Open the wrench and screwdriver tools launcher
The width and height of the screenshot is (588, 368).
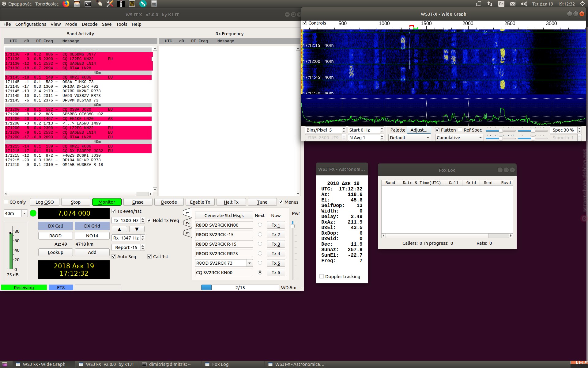click(110, 4)
